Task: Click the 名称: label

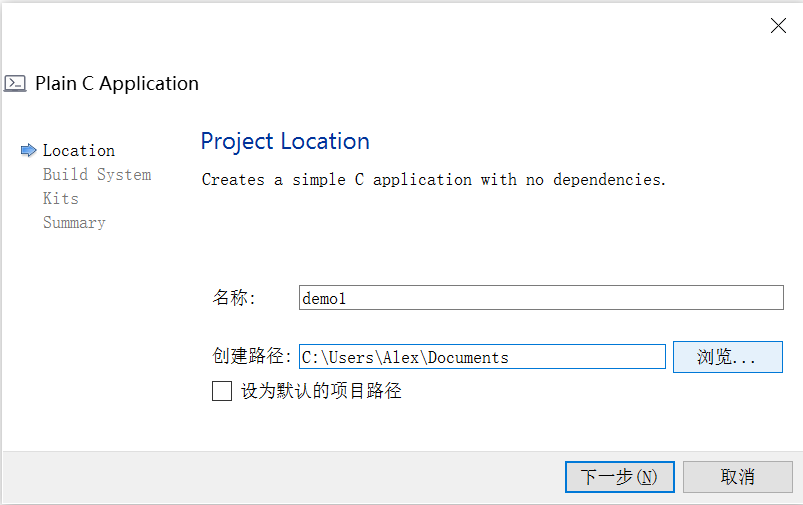Action: (234, 298)
